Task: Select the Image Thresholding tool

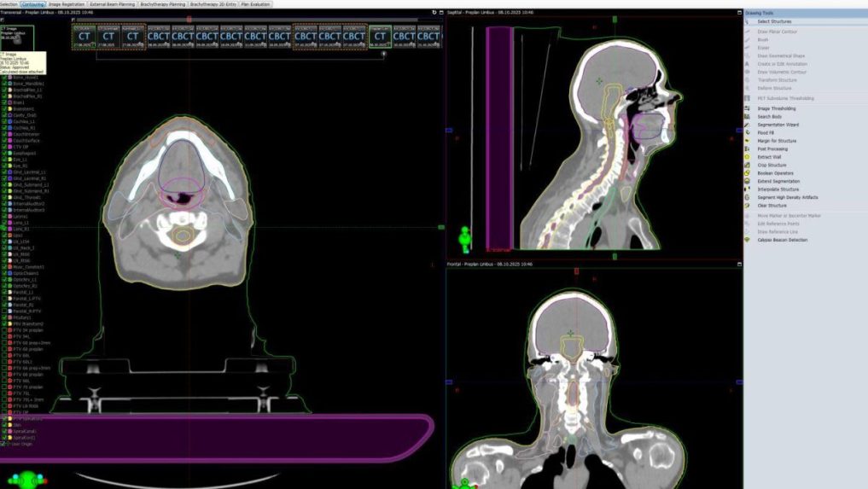Action: pos(775,108)
